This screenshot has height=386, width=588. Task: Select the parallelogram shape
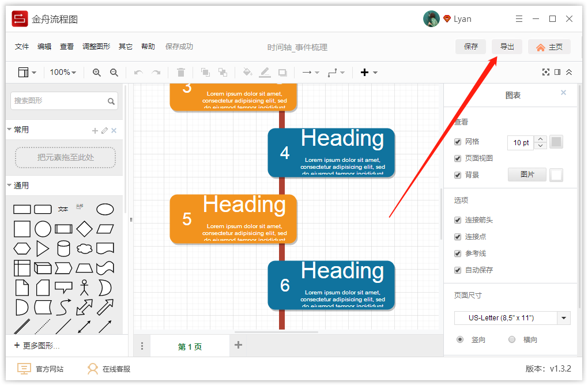tap(105, 229)
